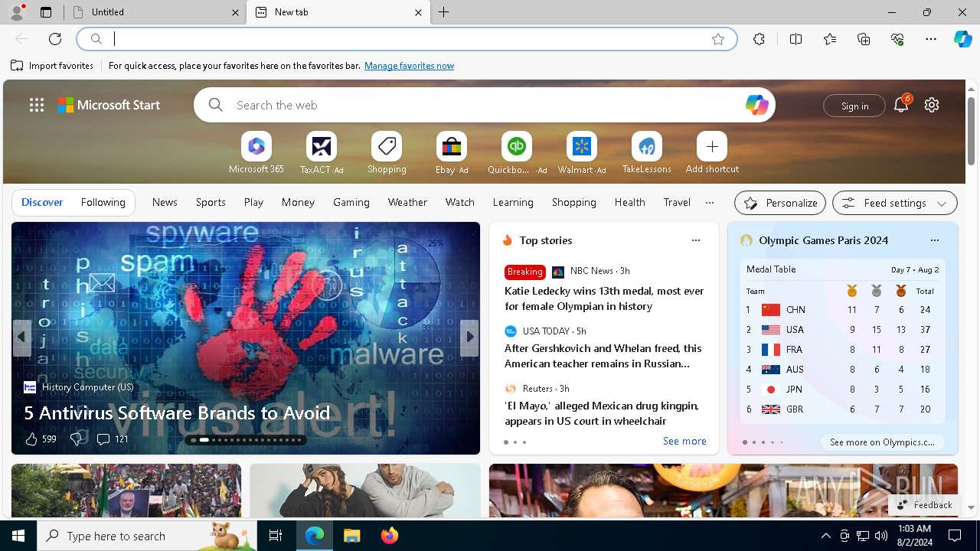980x551 pixels.
Task: Open the browser profile icon
Action: tap(16, 12)
